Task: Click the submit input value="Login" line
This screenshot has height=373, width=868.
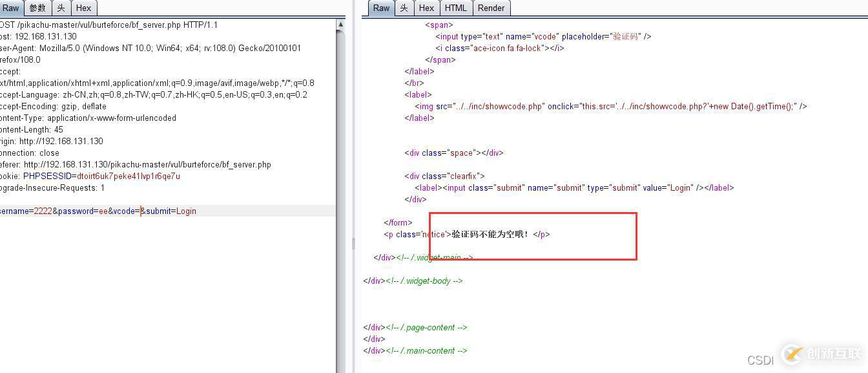Action: coord(574,188)
